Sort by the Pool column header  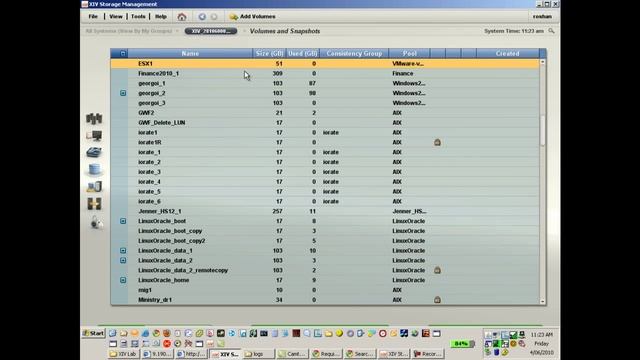click(x=409, y=53)
